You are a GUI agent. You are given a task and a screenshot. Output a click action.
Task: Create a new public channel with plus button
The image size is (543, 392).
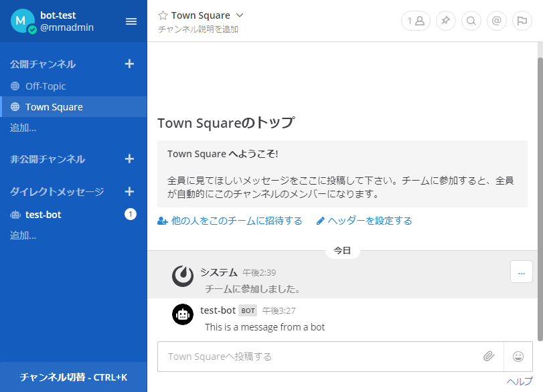coord(129,64)
